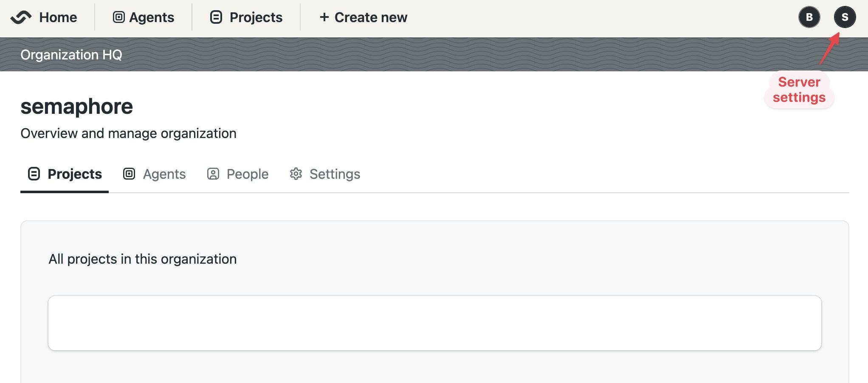Click the person icon beside People
868x383 pixels.
pyautogui.click(x=213, y=174)
